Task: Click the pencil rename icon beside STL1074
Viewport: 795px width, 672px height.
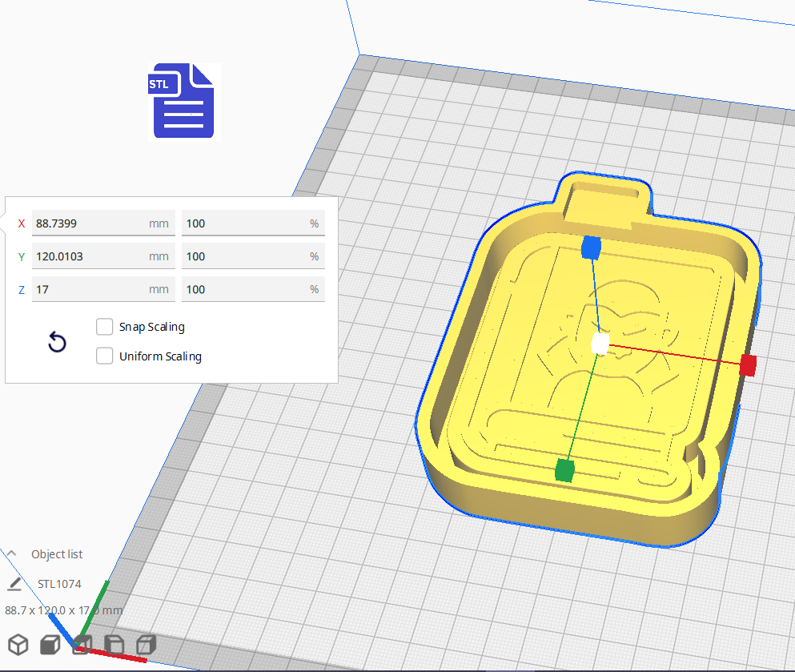Action: click(14, 584)
